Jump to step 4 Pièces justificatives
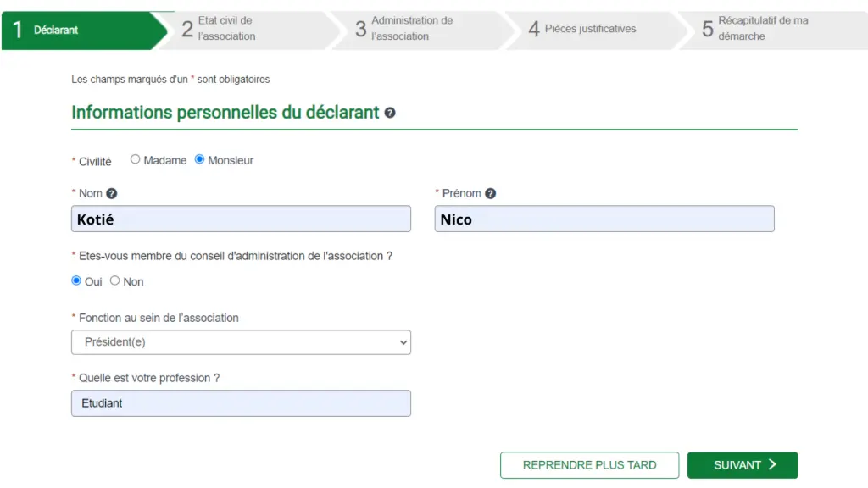868x488 pixels. pyautogui.click(x=589, y=29)
